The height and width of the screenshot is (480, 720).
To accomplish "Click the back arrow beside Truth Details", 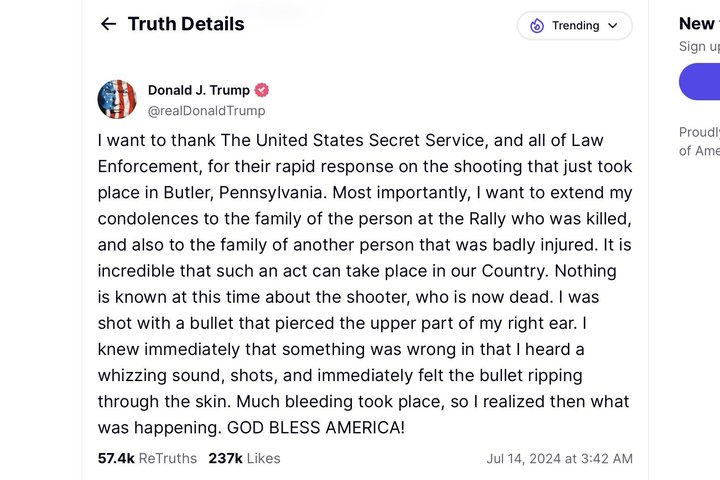I will 108,24.
